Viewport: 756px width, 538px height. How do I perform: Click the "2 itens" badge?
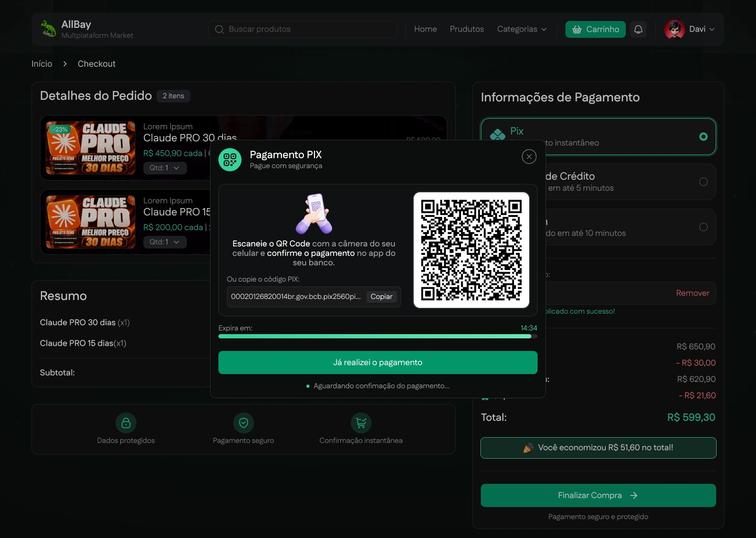coord(173,96)
